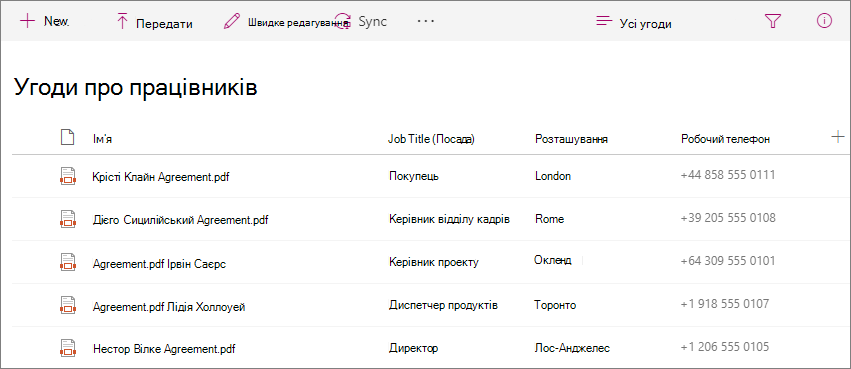Viewport: 851px width, 369px height.
Task: Click the Rome location cell
Action: coord(549,219)
